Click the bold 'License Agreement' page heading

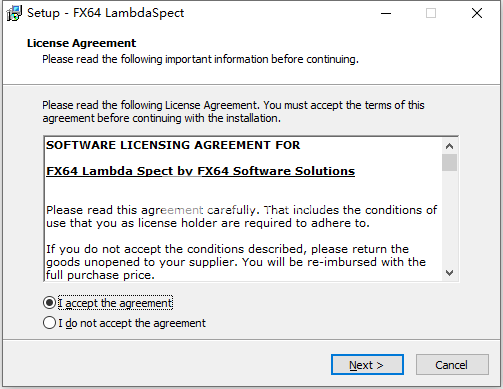pyautogui.click(x=81, y=43)
